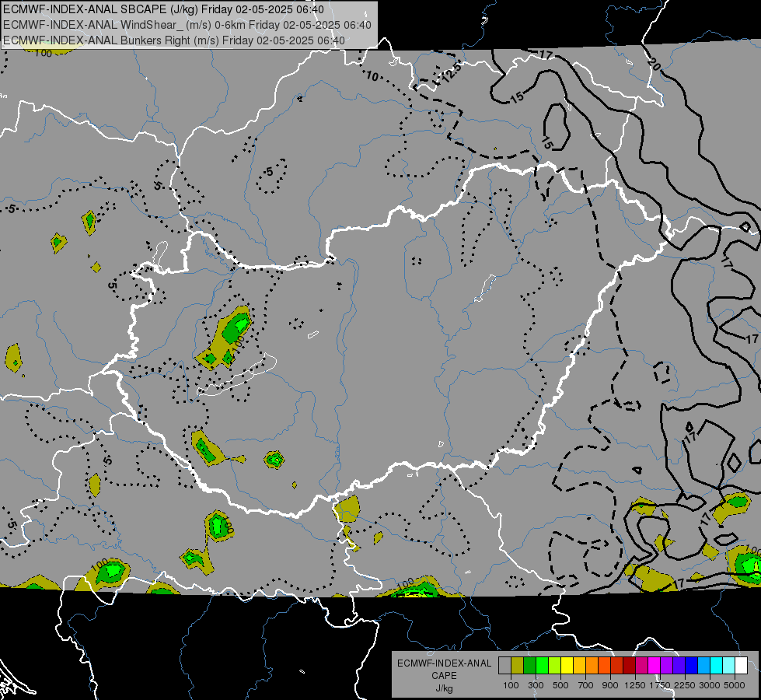Choose the white swatch in the legend
The height and width of the screenshot is (700, 761).
tap(741, 666)
